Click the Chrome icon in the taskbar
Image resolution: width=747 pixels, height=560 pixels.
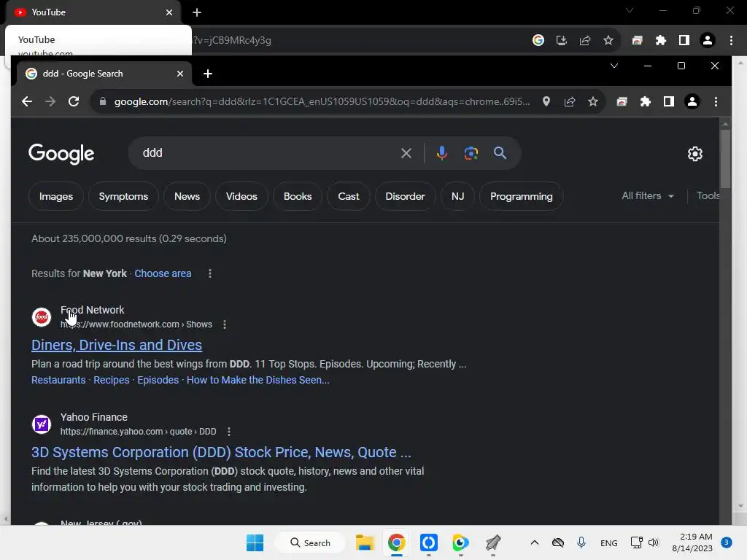[396, 542]
